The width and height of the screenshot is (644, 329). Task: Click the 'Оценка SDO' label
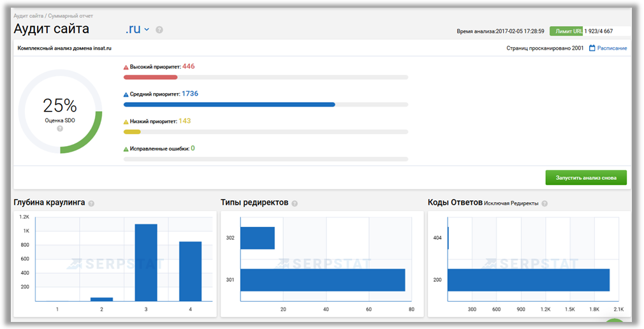(x=60, y=121)
